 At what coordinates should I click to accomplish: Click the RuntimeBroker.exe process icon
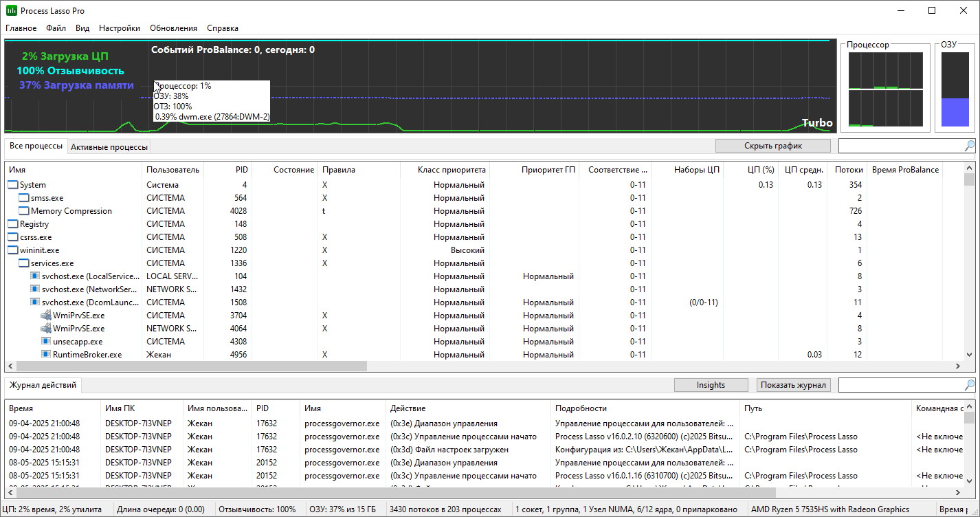click(x=46, y=355)
